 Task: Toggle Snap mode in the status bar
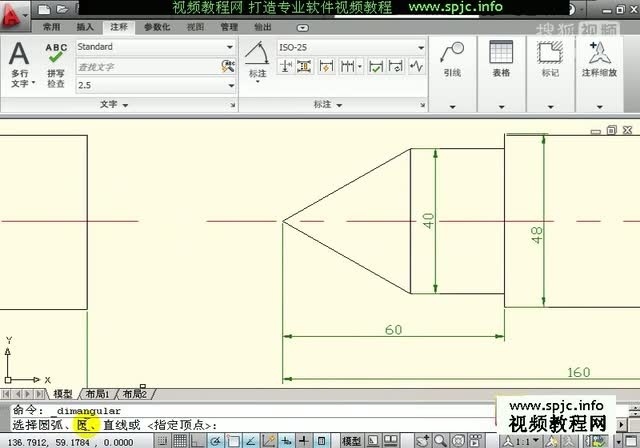[x=162, y=441]
